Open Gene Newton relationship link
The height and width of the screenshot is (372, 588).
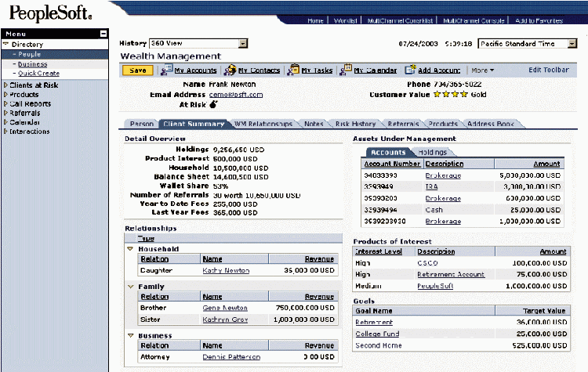click(225, 308)
